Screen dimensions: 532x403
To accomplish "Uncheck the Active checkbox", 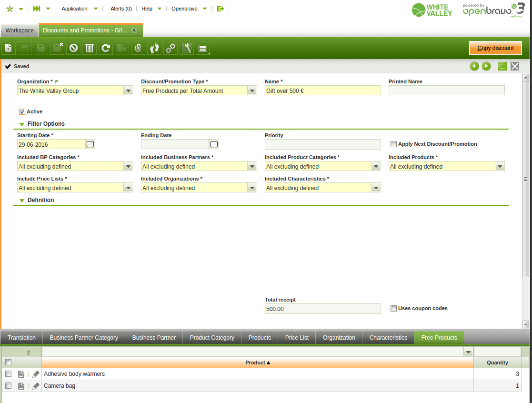I will [x=22, y=112].
